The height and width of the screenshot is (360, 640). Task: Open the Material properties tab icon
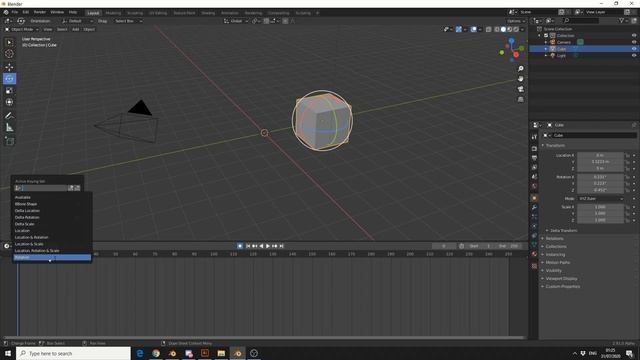point(534,254)
